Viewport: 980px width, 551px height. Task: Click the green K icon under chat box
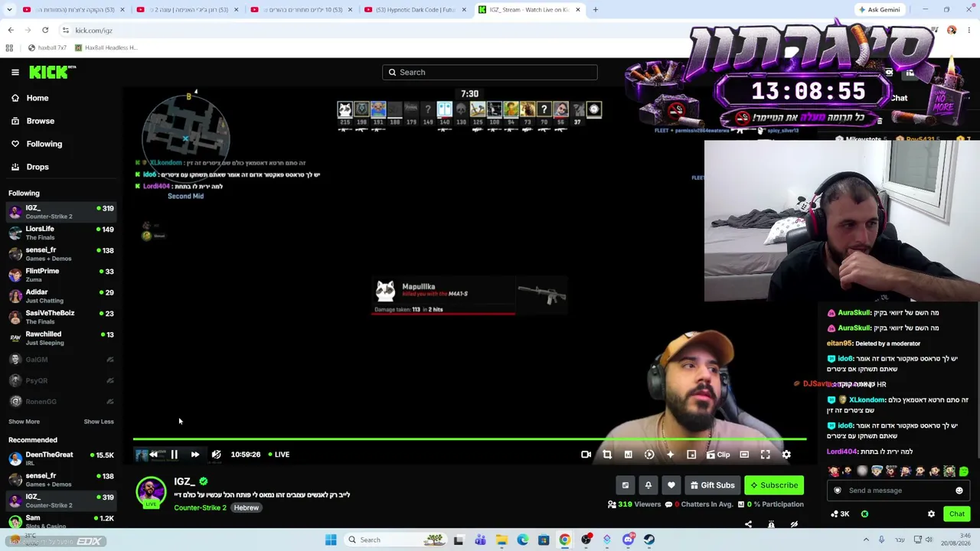point(865,514)
